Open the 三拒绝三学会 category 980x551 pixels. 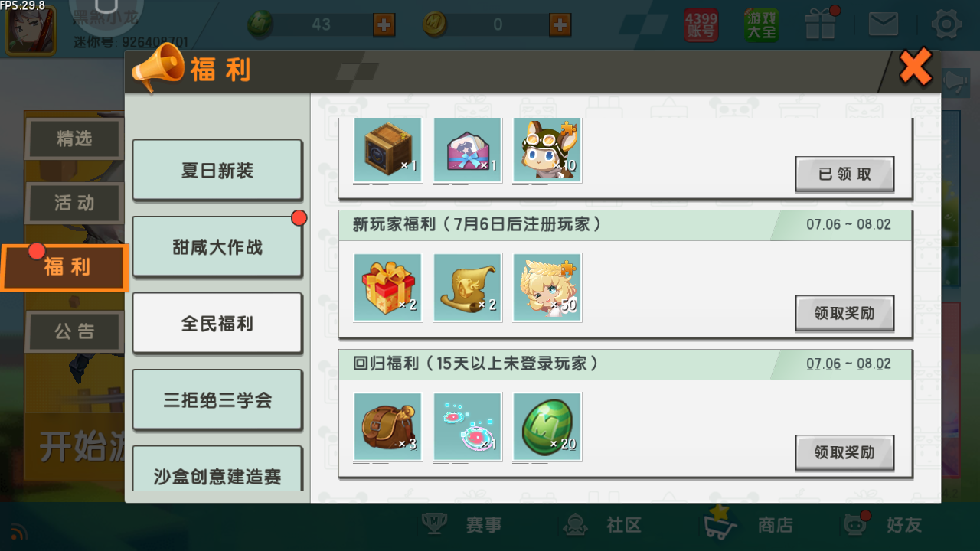(217, 400)
